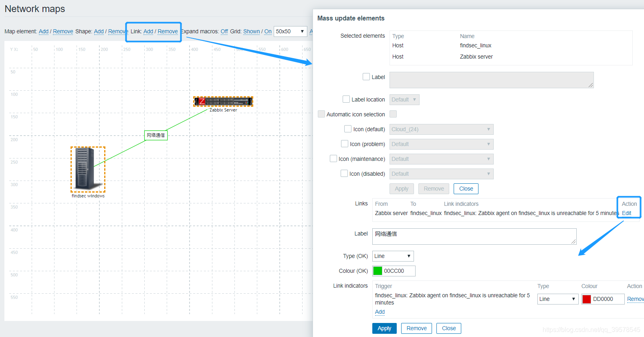Click the link Label field containing 网络通信
The height and width of the screenshot is (337, 644).
pyautogui.click(x=474, y=236)
